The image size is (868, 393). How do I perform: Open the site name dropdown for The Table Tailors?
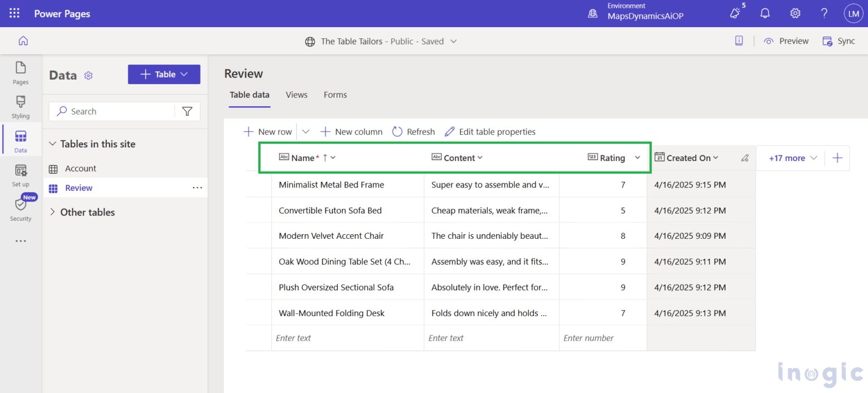453,41
